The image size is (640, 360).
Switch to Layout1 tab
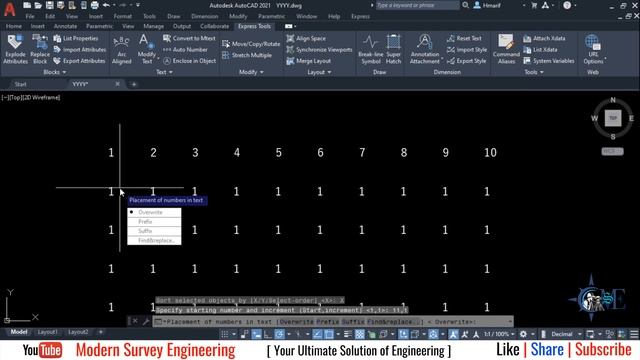(47, 332)
